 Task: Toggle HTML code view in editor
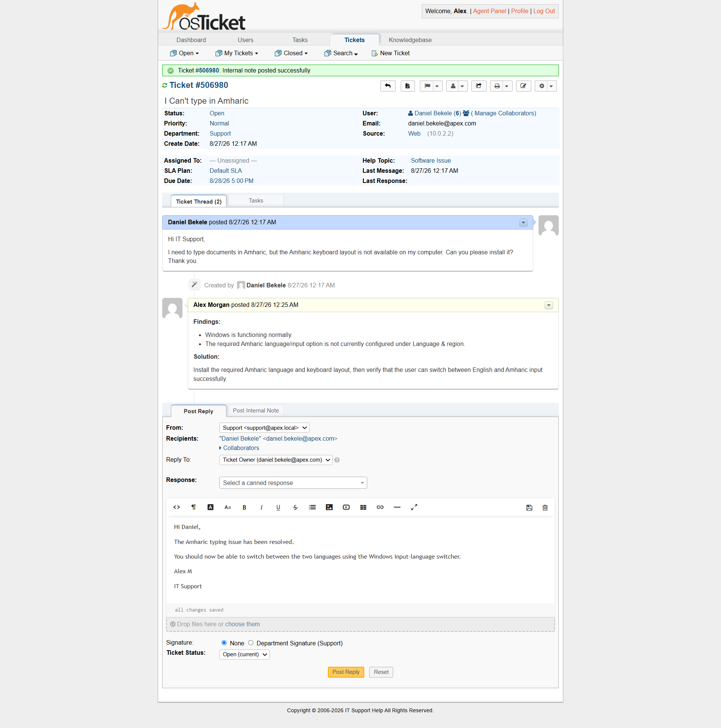click(x=176, y=507)
